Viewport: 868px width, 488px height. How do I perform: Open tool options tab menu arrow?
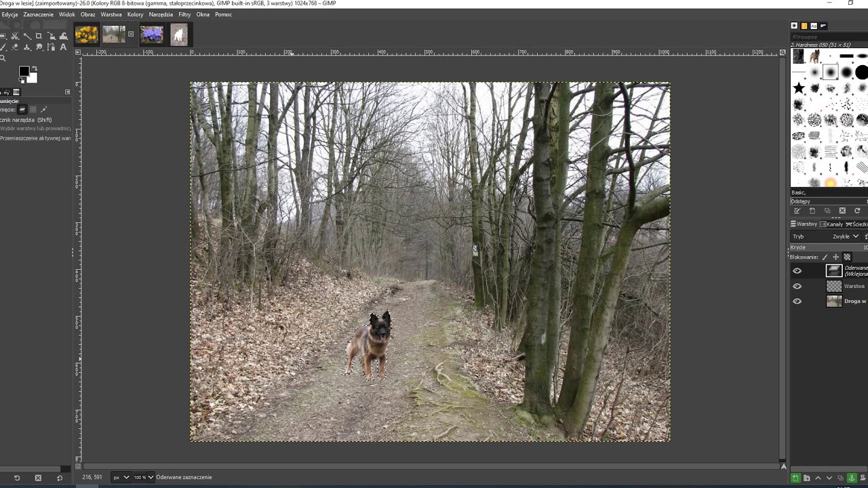(67, 91)
